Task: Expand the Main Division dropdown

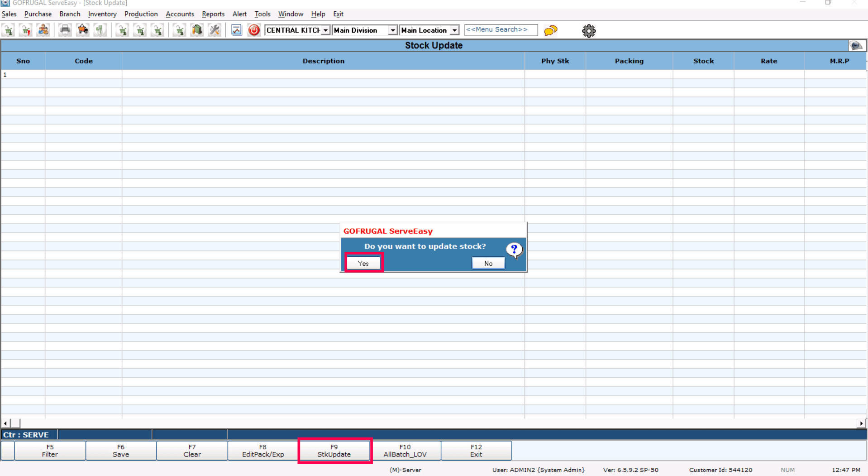Action: point(392,30)
